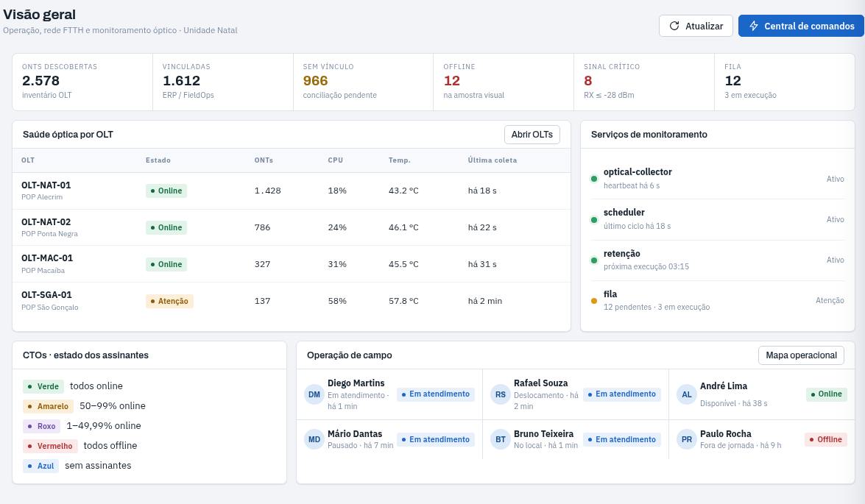865x504 pixels.
Task: Click the Azul legend badge
Action: [40, 466]
